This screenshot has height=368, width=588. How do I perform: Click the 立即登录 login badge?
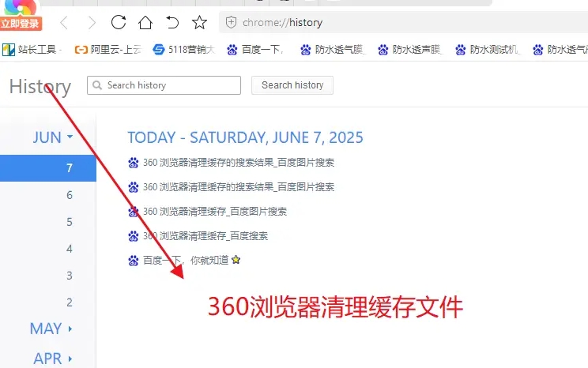pos(21,24)
